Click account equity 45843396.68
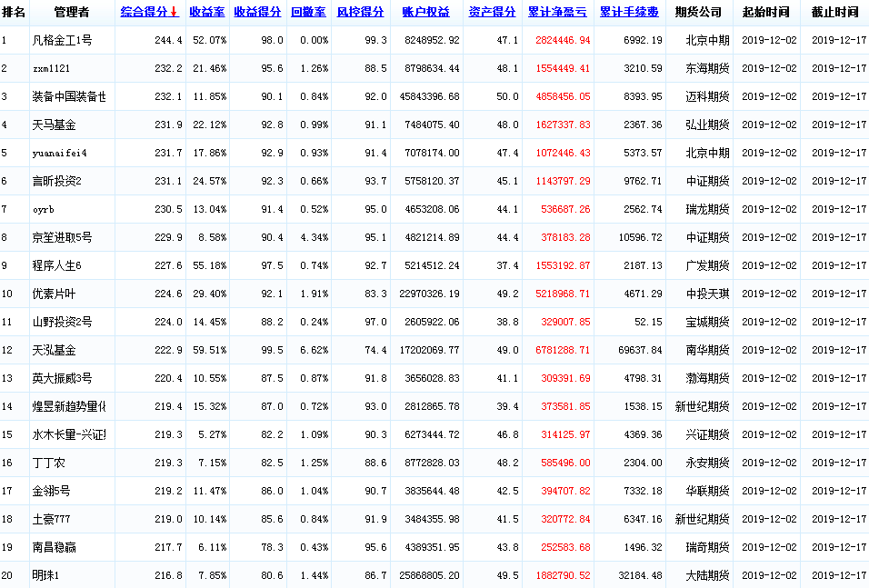This screenshot has height=588, width=869. (430, 96)
